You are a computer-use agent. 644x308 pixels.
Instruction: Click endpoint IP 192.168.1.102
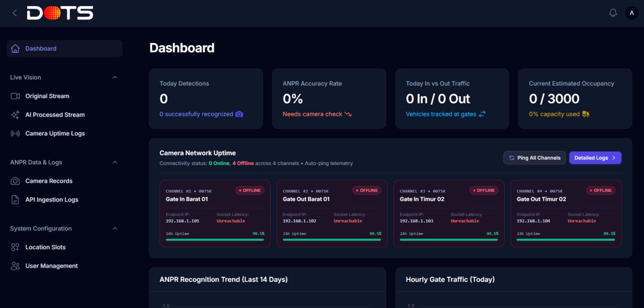pyautogui.click(x=300, y=221)
